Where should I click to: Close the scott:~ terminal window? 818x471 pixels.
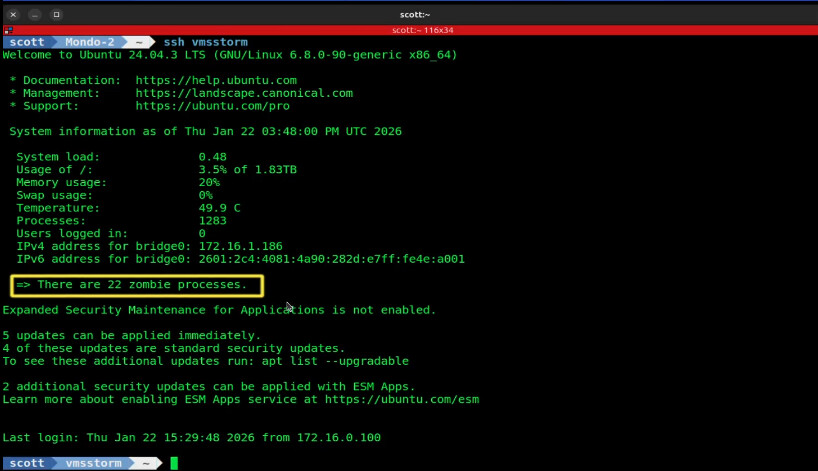[x=13, y=15]
